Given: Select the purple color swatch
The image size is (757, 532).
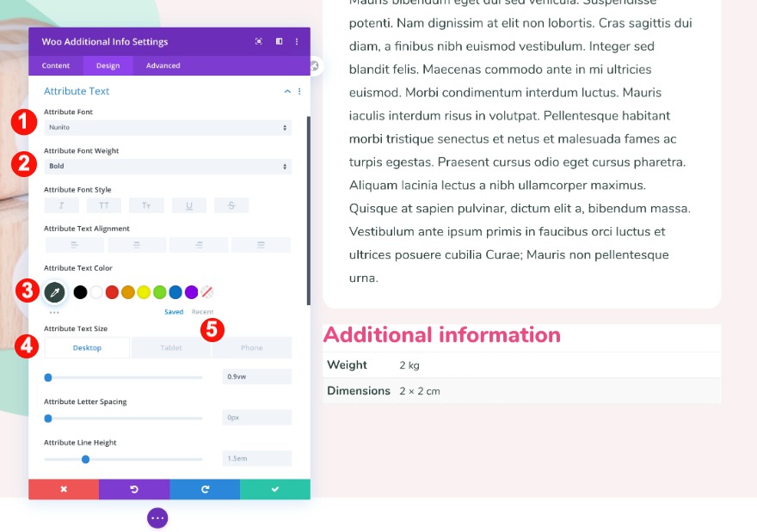Looking at the screenshot, I should click(x=192, y=292).
